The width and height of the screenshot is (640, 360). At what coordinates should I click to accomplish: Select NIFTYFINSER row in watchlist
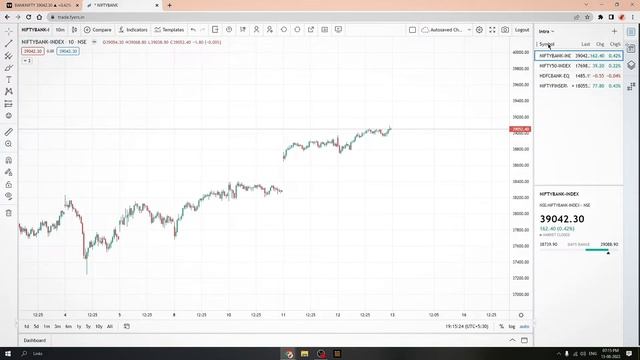(579, 86)
